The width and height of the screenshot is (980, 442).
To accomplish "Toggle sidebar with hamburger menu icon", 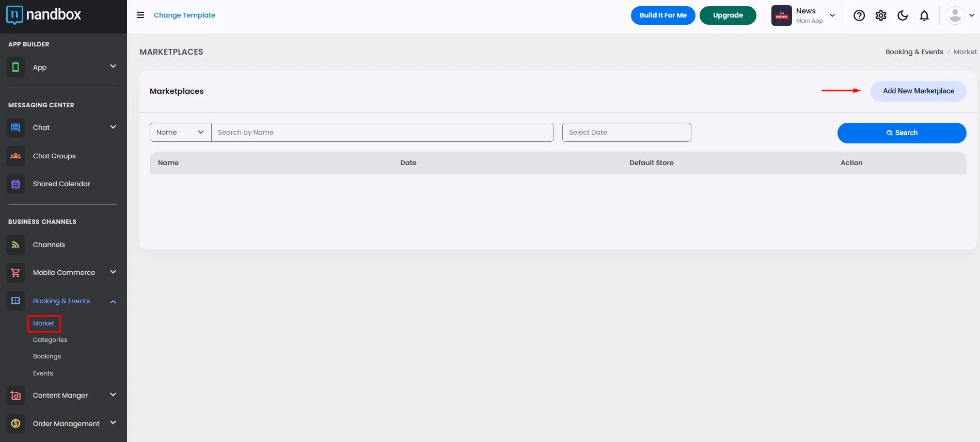I will point(140,15).
